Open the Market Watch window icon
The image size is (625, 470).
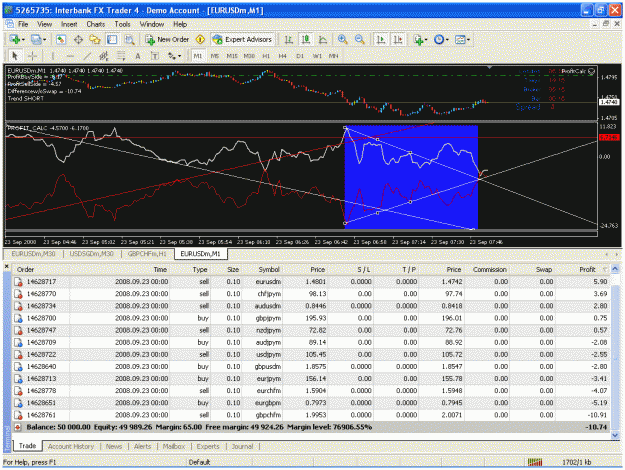tap(61, 39)
